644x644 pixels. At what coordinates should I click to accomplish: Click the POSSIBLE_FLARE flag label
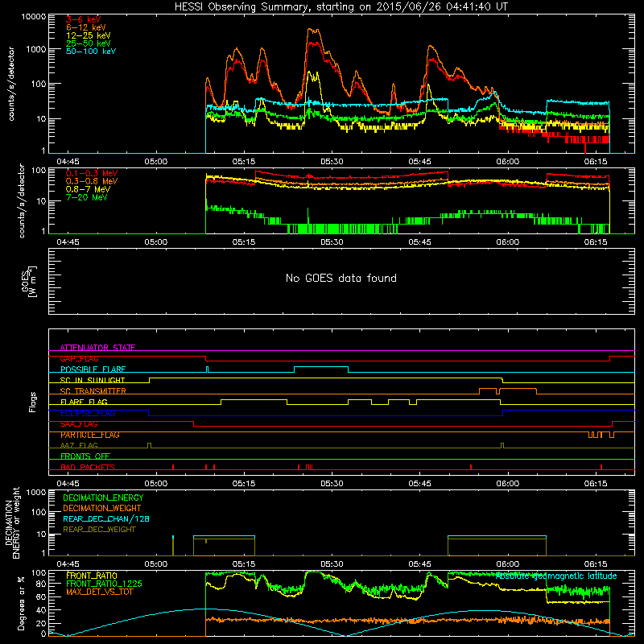(93, 369)
